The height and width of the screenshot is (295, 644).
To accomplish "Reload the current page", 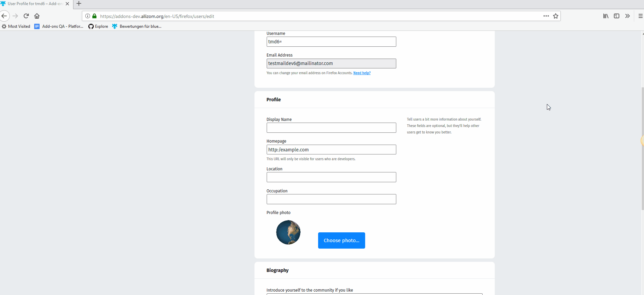I will pyautogui.click(x=26, y=16).
